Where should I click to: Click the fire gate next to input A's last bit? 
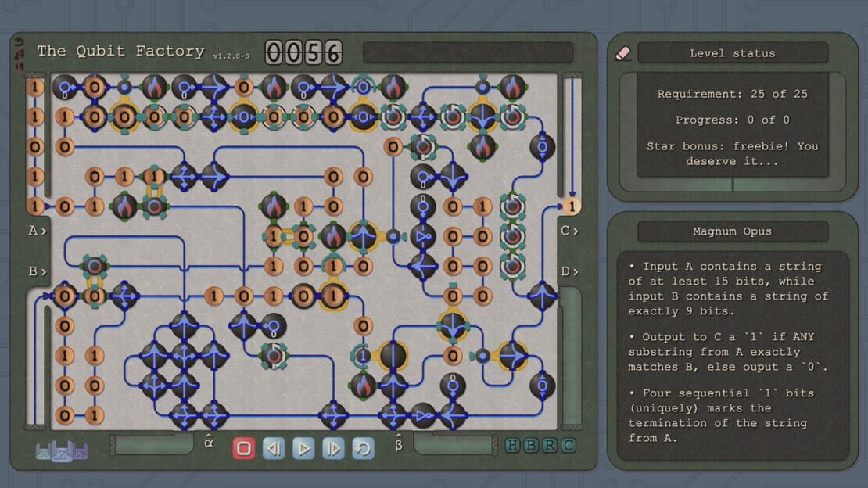pyautogui.click(x=124, y=206)
